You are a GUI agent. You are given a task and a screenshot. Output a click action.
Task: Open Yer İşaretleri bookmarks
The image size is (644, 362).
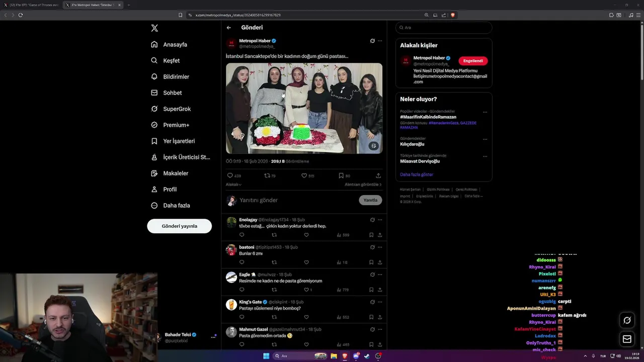click(x=173, y=141)
